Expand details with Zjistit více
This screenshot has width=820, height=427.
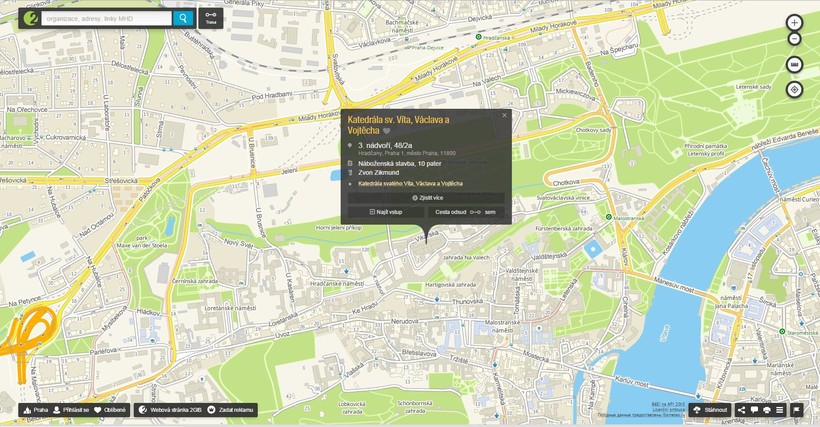pos(426,198)
